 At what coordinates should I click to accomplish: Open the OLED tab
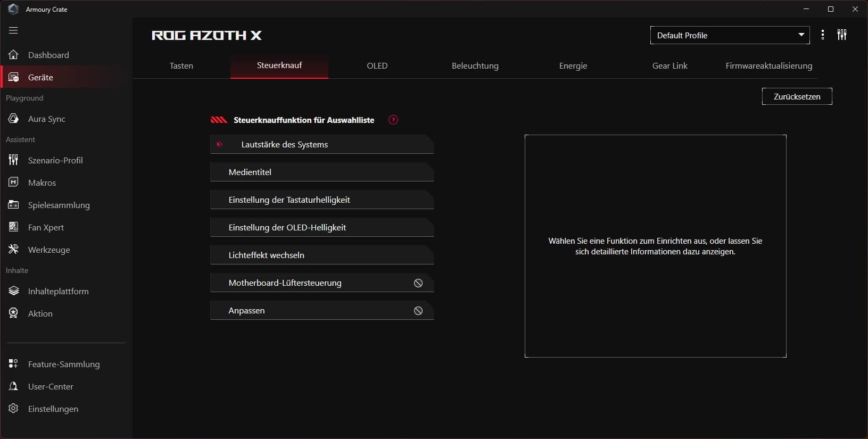[x=377, y=66]
